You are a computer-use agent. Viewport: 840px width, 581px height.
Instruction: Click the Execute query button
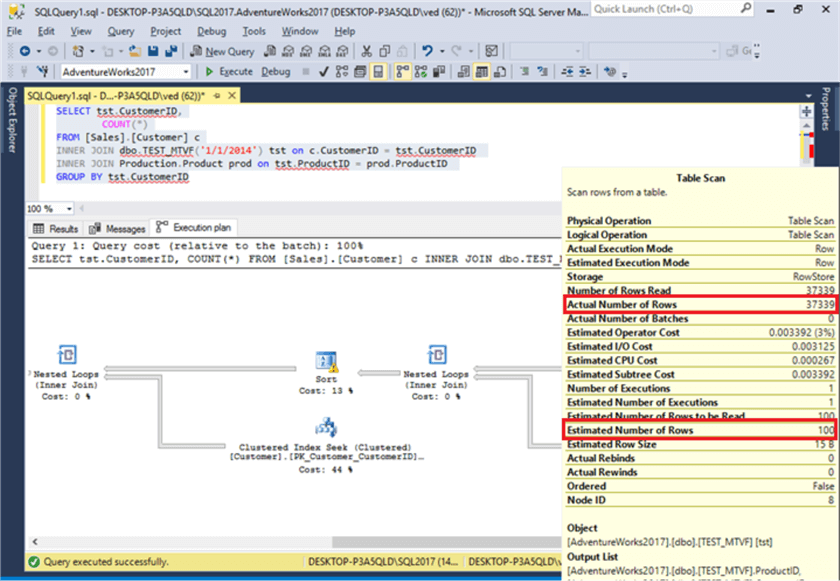[x=229, y=72]
